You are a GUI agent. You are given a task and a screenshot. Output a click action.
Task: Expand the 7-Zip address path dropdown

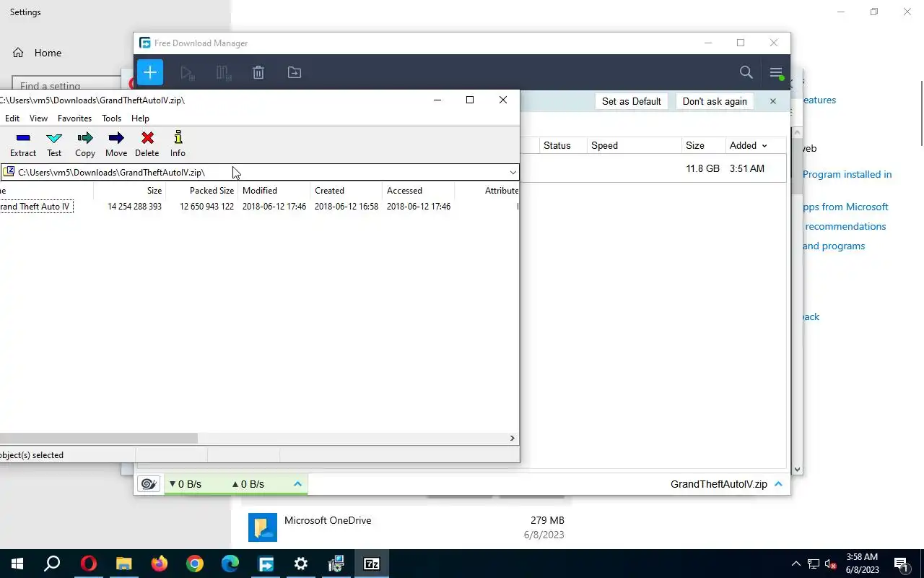513,172
